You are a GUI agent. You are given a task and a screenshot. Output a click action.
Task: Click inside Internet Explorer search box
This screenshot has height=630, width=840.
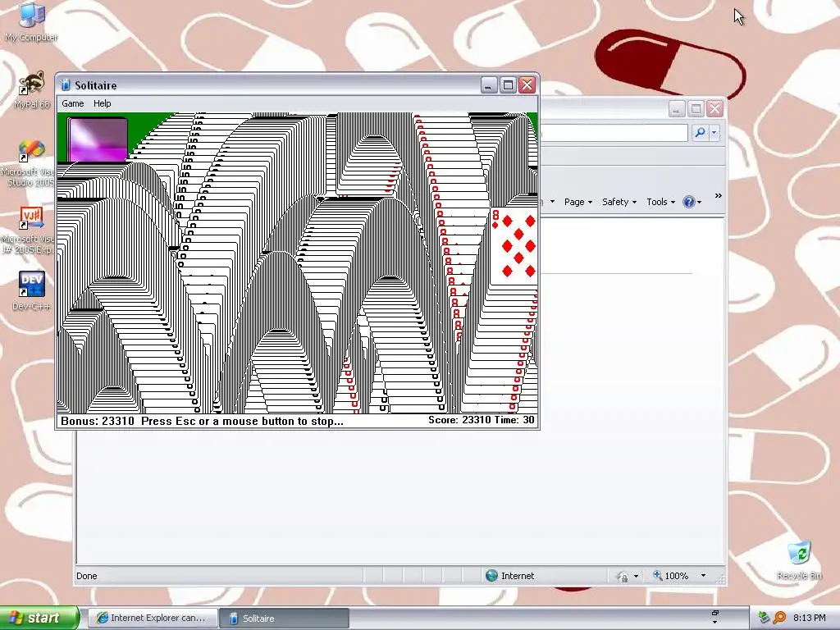614,132
